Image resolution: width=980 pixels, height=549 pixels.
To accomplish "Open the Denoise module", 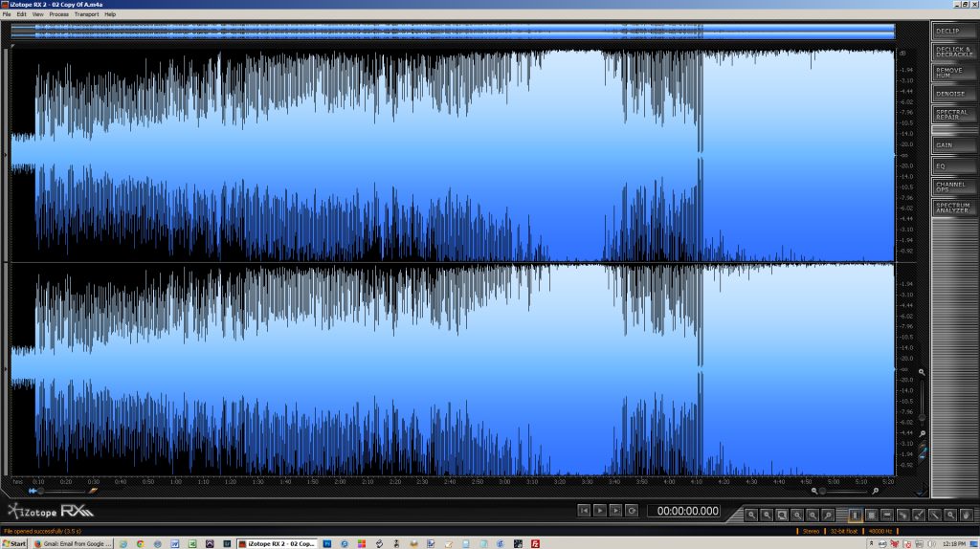I will (x=954, y=94).
